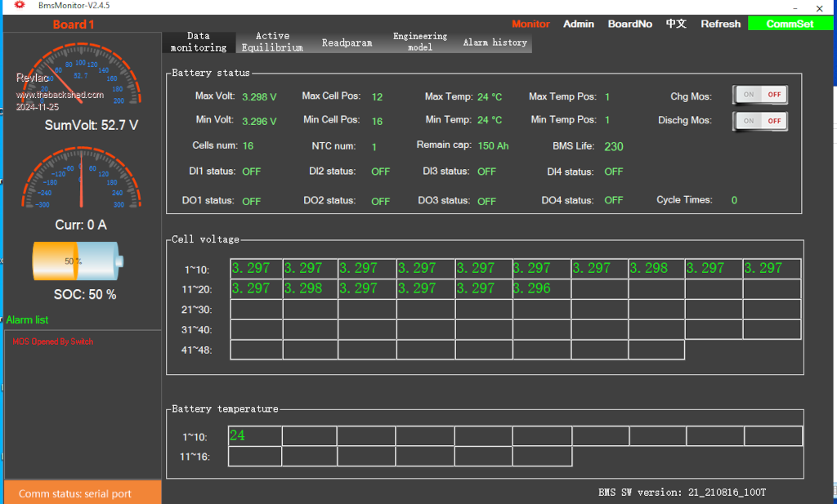The width and height of the screenshot is (837, 504).
Task: Click the SOC battery level icon
Action: click(x=78, y=261)
